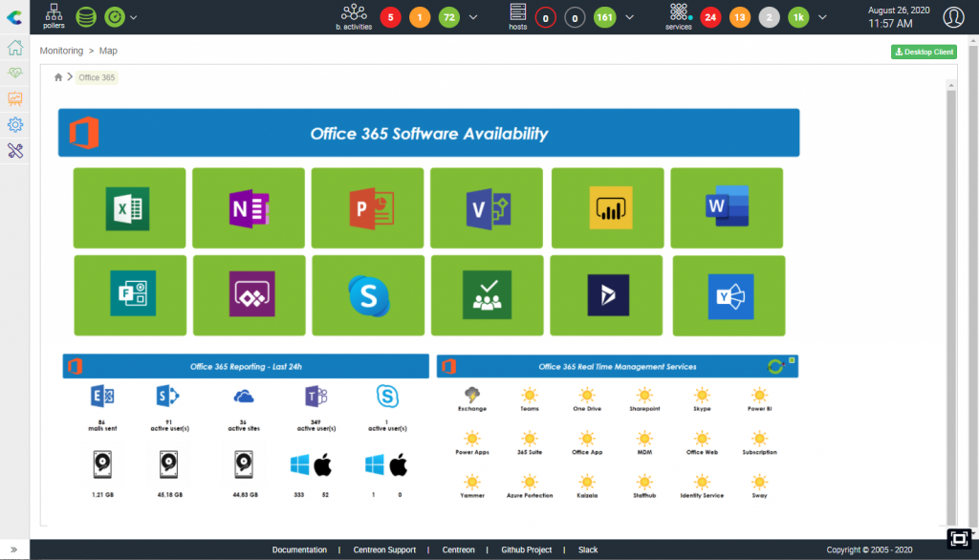
Task: Open the Documentation footer link
Action: click(299, 550)
